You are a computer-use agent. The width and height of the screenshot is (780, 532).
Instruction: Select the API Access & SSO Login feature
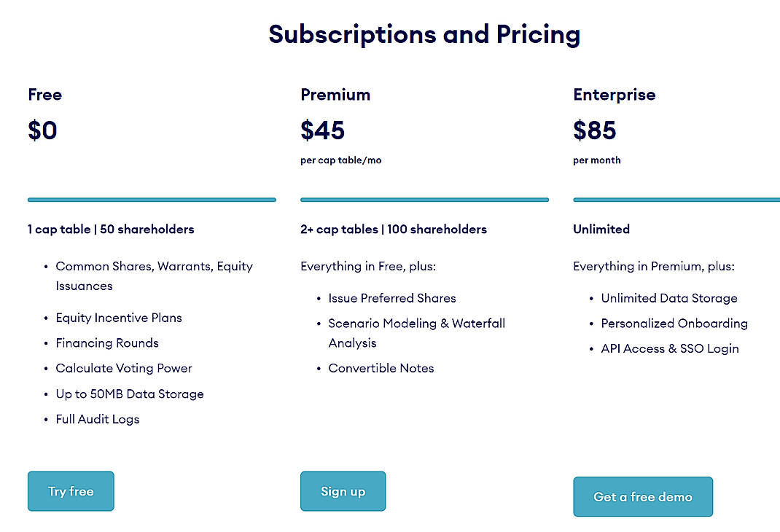click(670, 348)
